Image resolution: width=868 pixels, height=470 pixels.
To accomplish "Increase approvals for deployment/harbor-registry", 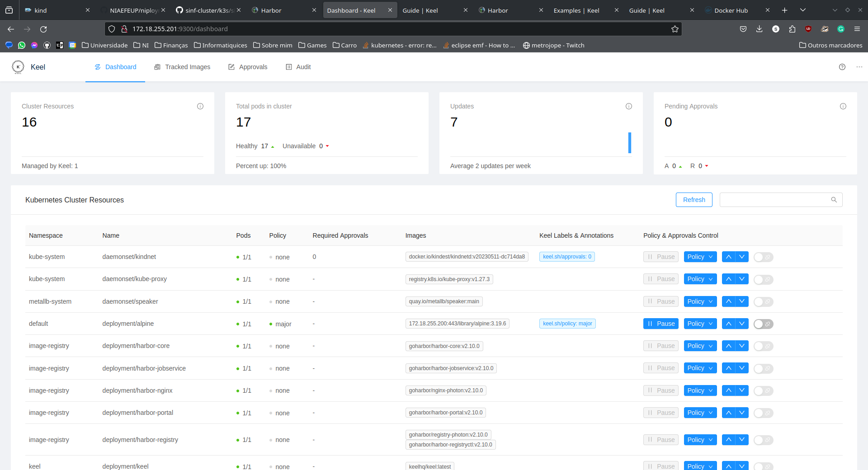I will tap(728, 440).
